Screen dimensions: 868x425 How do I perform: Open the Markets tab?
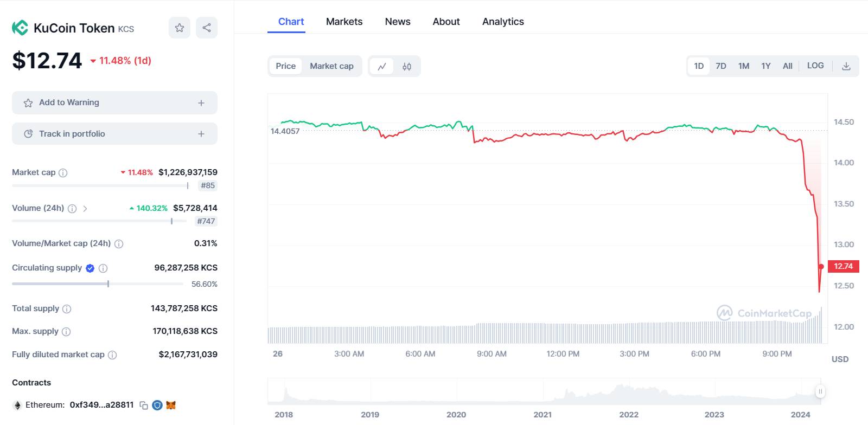click(344, 22)
